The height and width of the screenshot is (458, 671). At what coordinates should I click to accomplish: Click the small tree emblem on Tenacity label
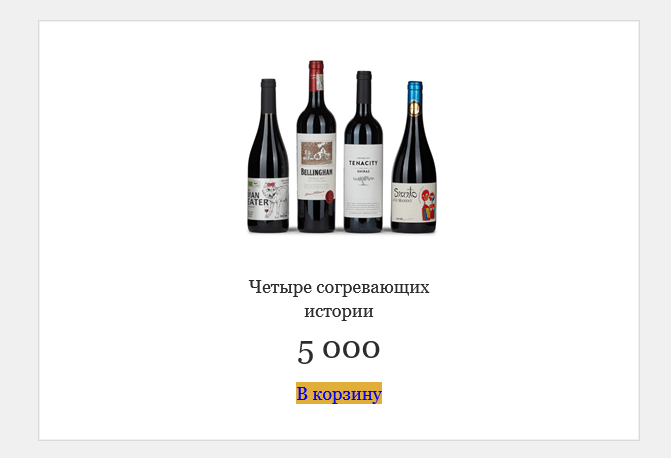(x=363, y=180)
